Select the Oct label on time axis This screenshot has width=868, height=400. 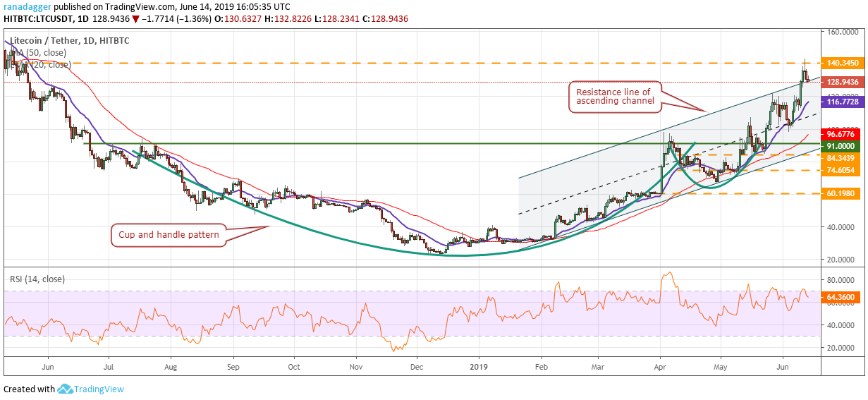(294, 368)
